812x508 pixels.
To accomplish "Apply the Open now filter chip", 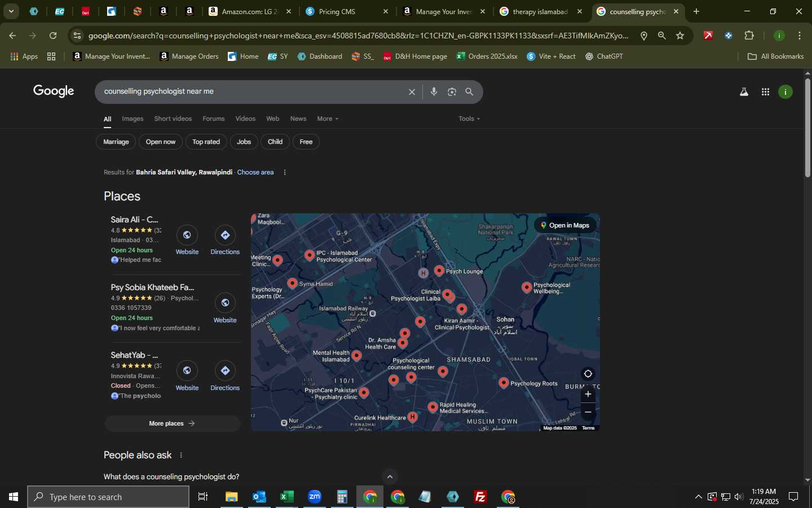I will coord(161,142).
